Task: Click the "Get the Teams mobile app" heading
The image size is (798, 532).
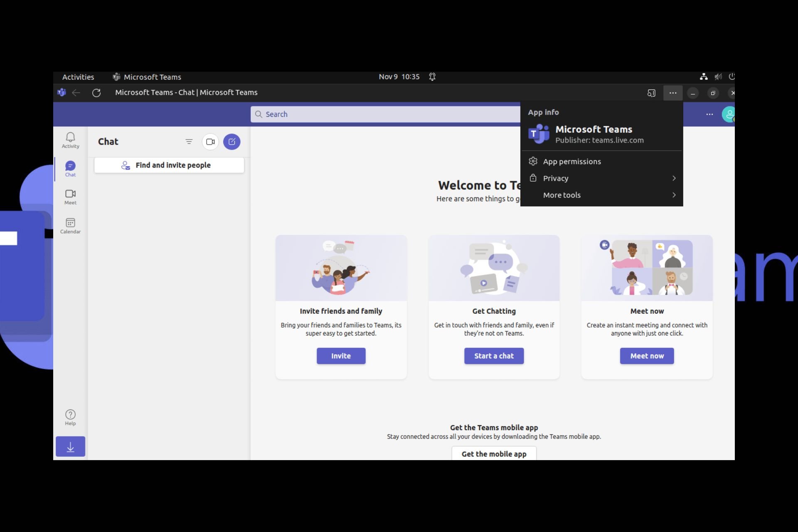Action: (x=494, y=427)
